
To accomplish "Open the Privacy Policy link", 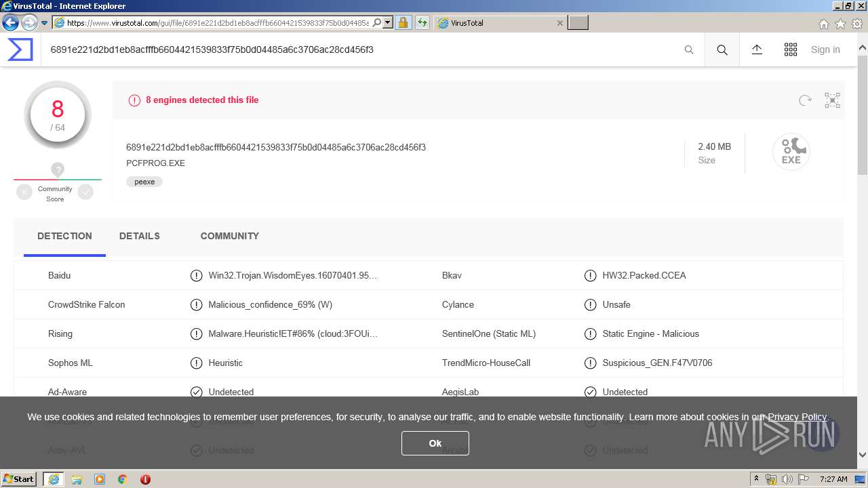I will tap(797, 417).
